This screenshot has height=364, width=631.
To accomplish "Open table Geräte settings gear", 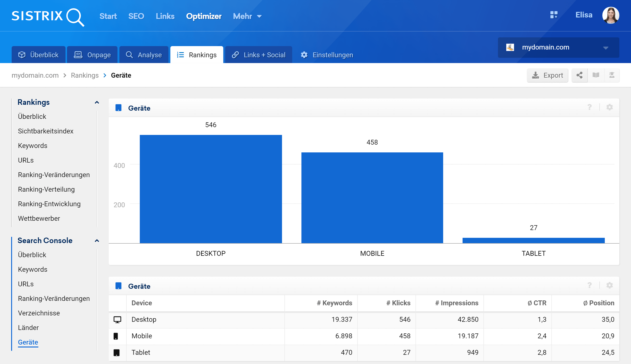I will 609,286.
